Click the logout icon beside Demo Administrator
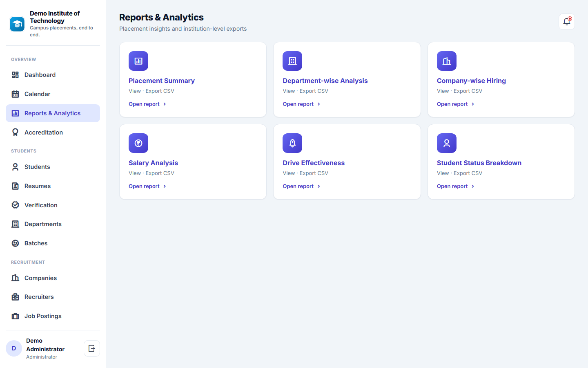 [92, 348]
